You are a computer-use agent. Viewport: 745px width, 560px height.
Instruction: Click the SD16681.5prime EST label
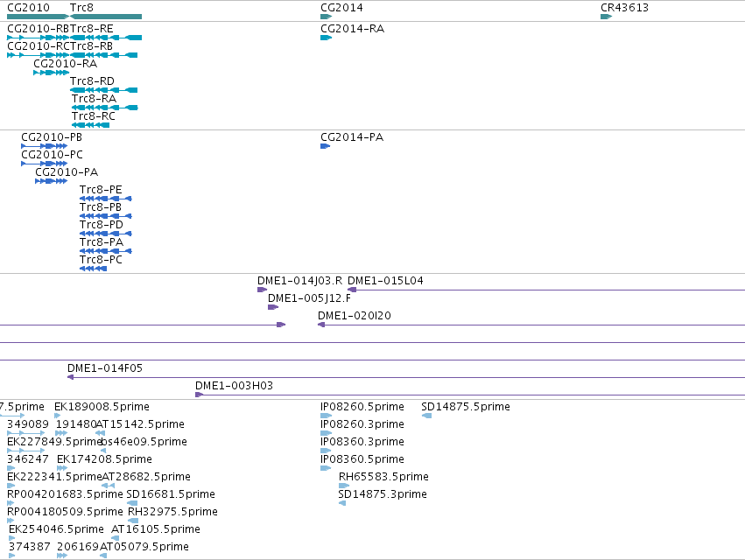(171, 494)
